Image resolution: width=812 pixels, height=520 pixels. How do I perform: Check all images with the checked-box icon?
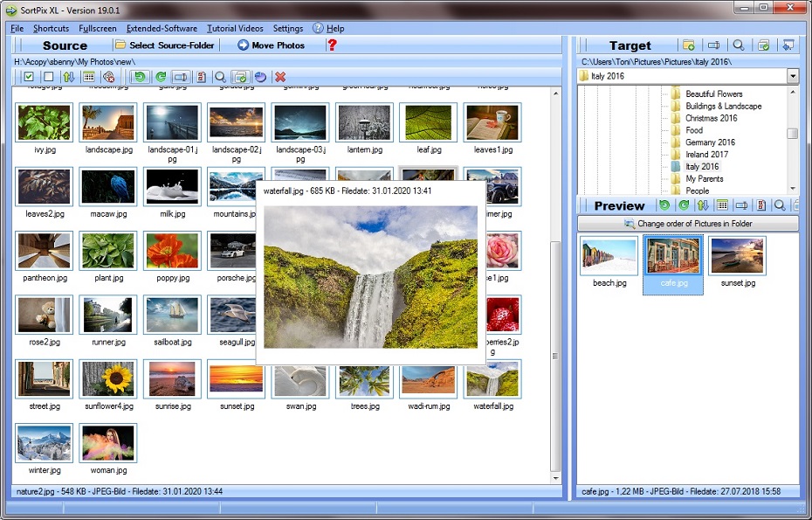pyautogui.click(x=29, y=77)
